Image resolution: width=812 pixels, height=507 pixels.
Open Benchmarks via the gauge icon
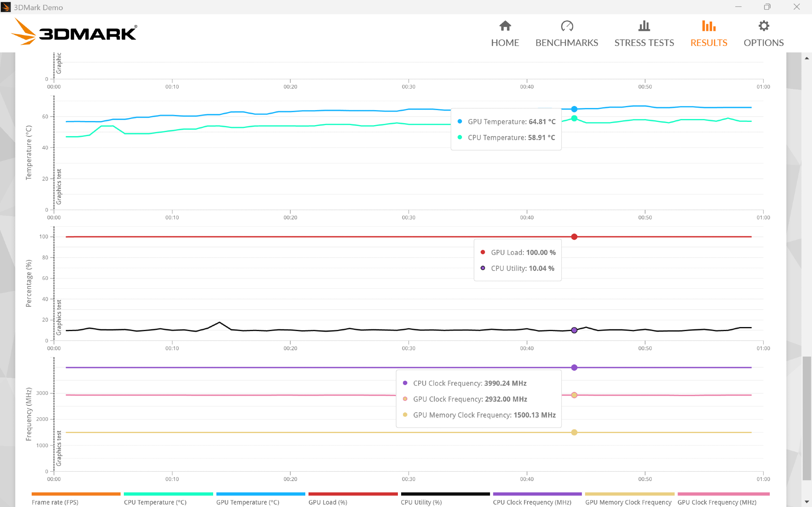coord(567,26)
